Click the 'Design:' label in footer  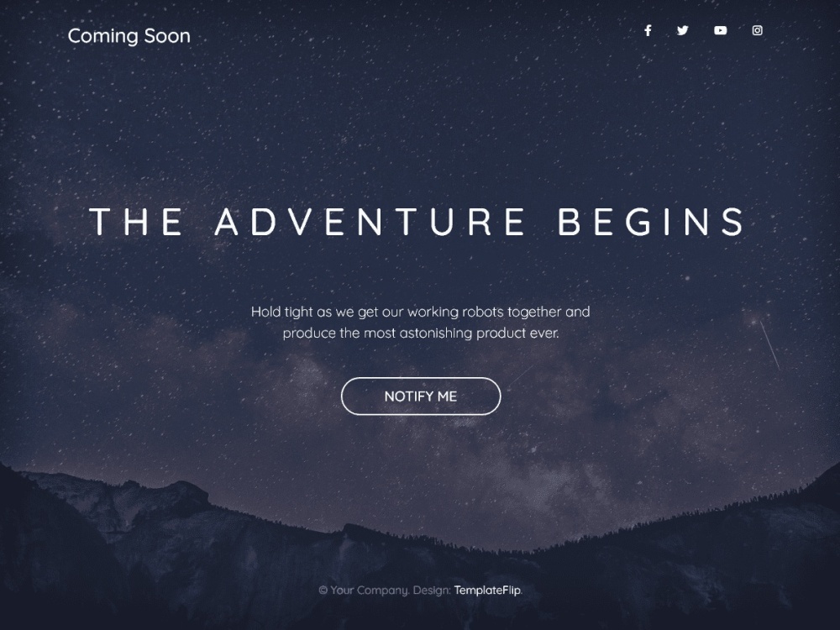point(432,591)
